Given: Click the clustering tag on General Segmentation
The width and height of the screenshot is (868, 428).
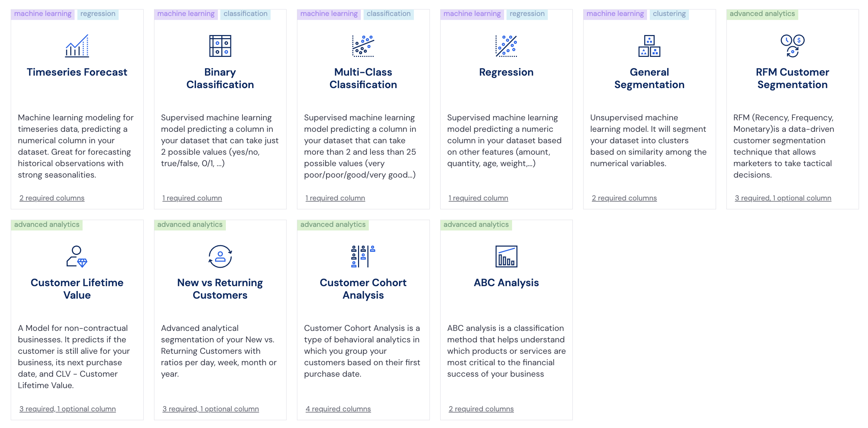Looking at the screenshot, I should pyautogui.click(x=669, y=14).
